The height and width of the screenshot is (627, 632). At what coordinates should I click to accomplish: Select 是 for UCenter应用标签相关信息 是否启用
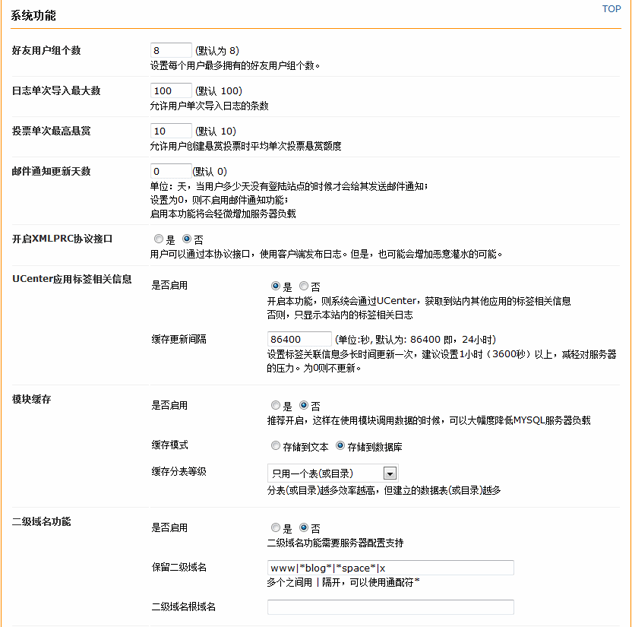(275, 286)
